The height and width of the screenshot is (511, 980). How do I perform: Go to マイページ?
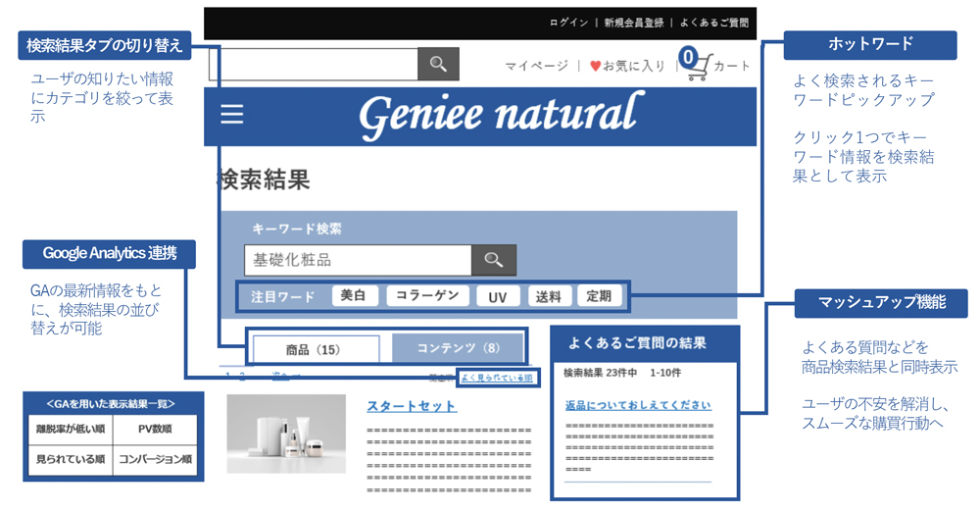click(x=536, y=66)
